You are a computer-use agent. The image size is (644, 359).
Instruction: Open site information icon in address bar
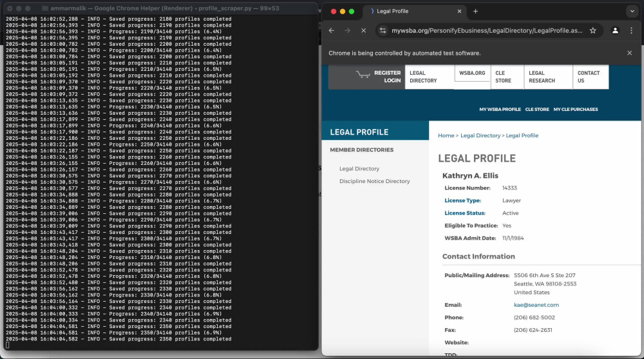click(383, 30)
